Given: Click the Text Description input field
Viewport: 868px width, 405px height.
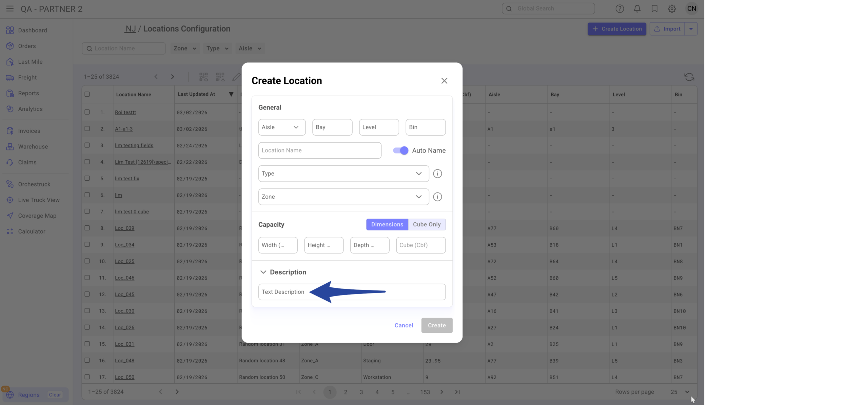Looking at the screenshot, I should coord(414,292).
